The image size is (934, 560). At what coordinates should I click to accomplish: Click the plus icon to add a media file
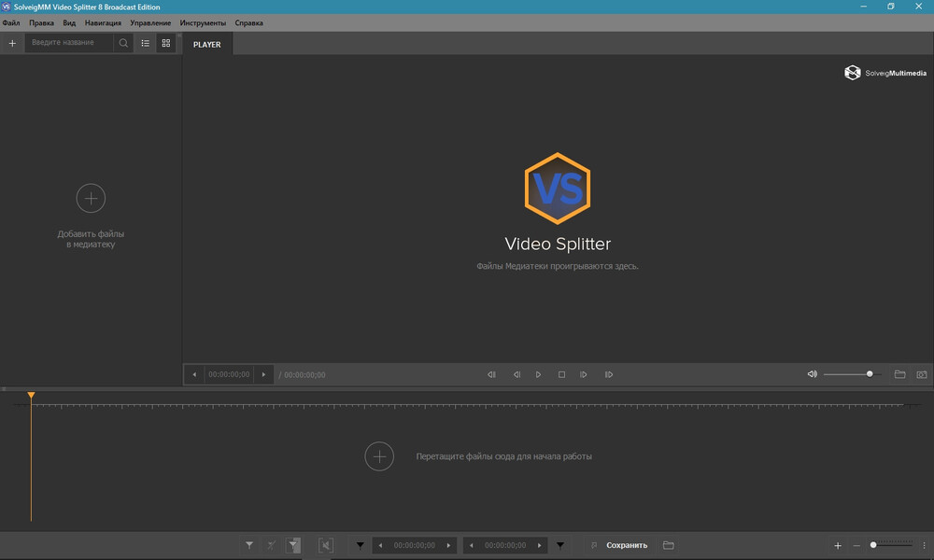tap(12, 43)
